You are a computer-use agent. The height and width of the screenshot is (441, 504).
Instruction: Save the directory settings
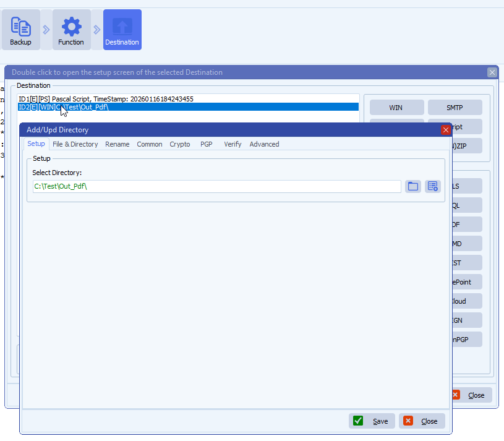coord(371,421)
